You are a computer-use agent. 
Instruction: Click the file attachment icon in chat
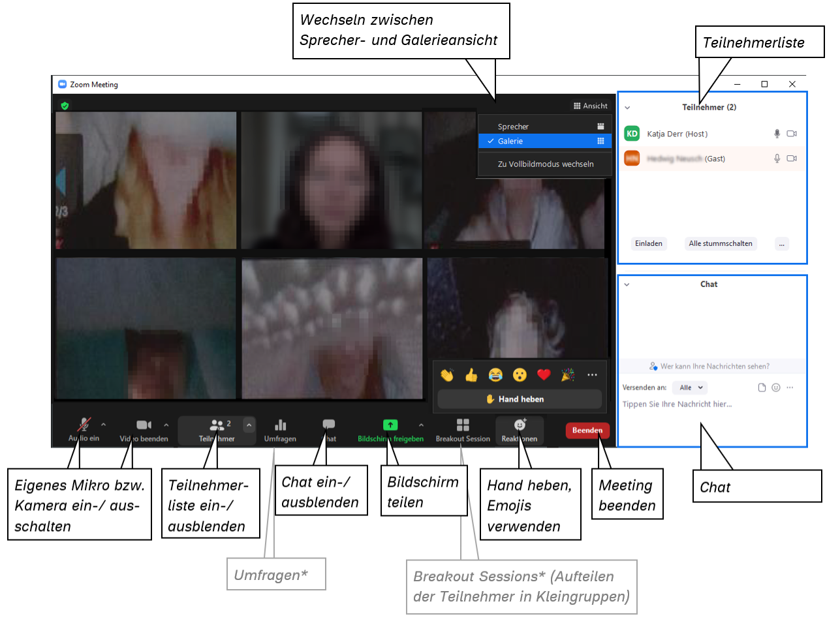click(762, 388)
